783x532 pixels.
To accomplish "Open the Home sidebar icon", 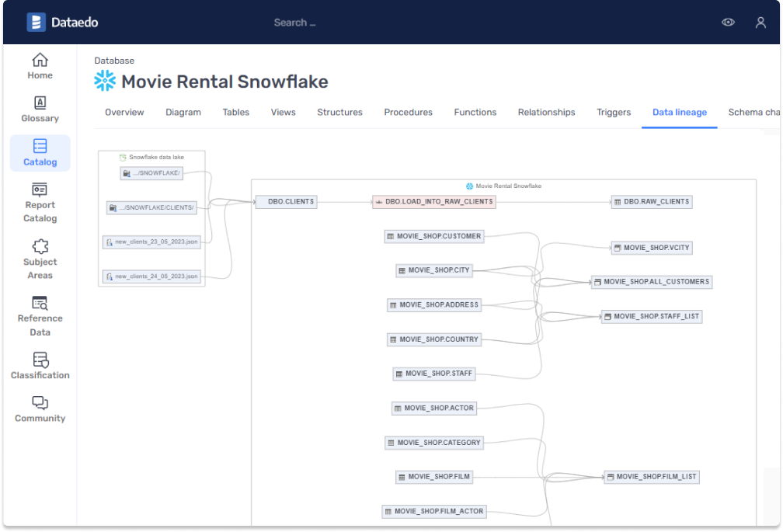I will point(40,60).
